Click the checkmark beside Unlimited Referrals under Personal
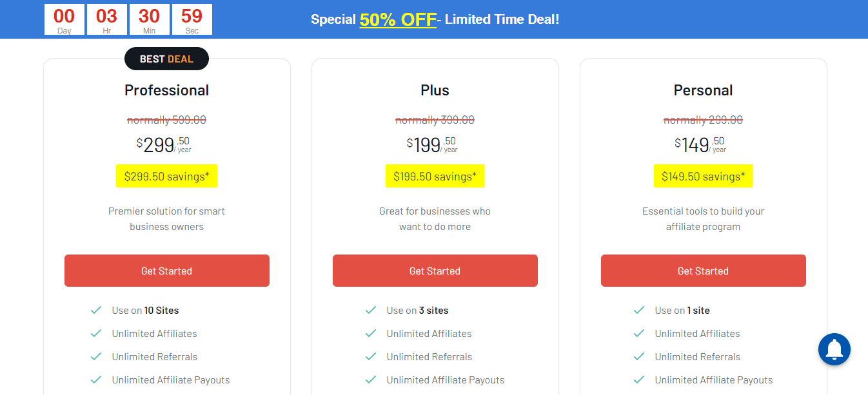Image resolution: width=868 pixels, height=395 pixels. pos(639,356)
